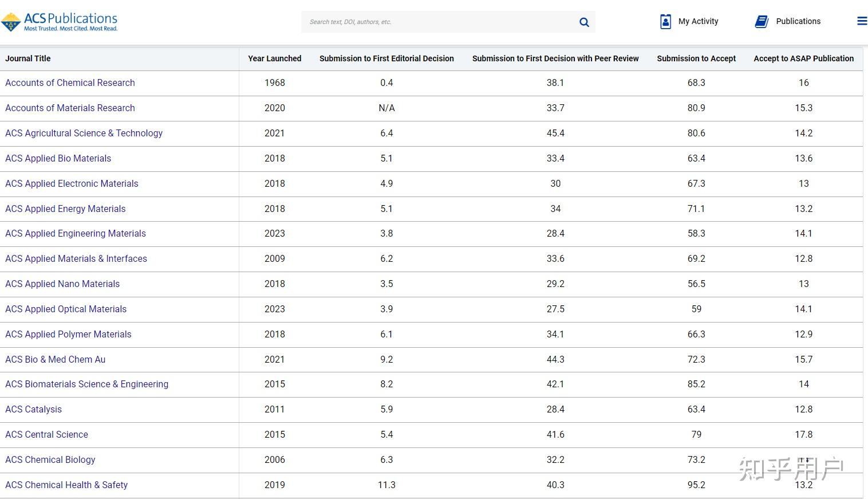The image size is (868, 499).
Task: Open ACS Bio & Med Chem Au
Action: pos(55,360)
